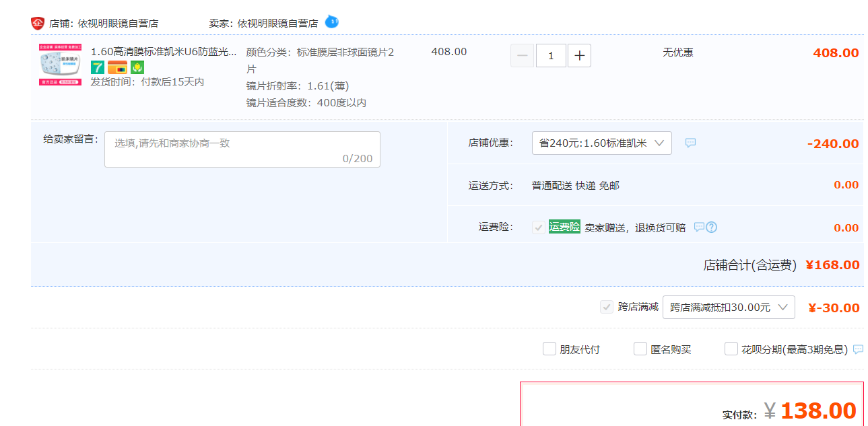Viewport: 868px width, 426px height.
Task: Click 普通配送 快递 免邮 shipping text
Action: click(576, 185)
